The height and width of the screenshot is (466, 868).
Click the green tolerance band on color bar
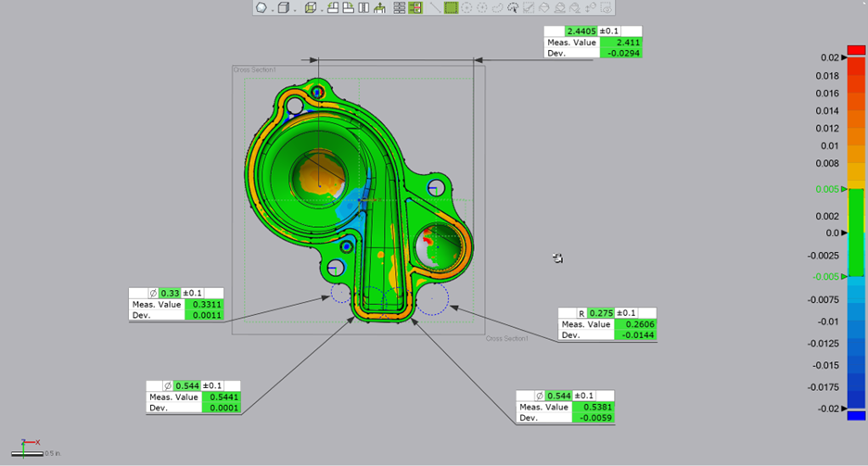(x=856, y=233)
